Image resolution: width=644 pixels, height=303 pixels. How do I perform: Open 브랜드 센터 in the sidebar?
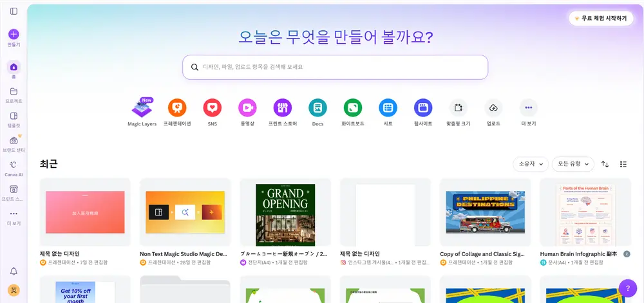(14, 141)
